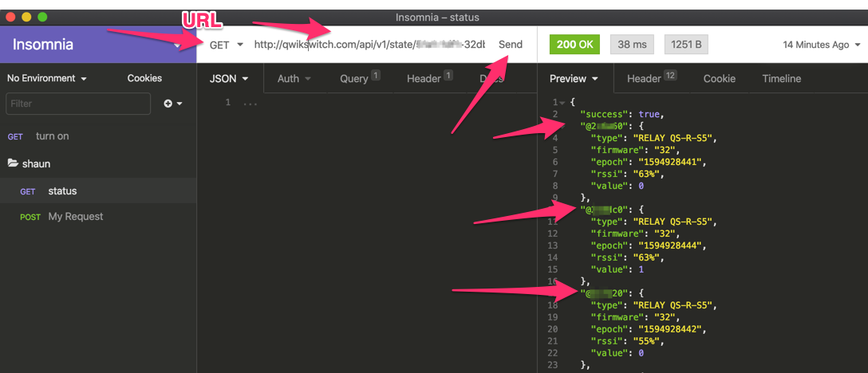Open the create new request plus menu

[x=173, y=104]
